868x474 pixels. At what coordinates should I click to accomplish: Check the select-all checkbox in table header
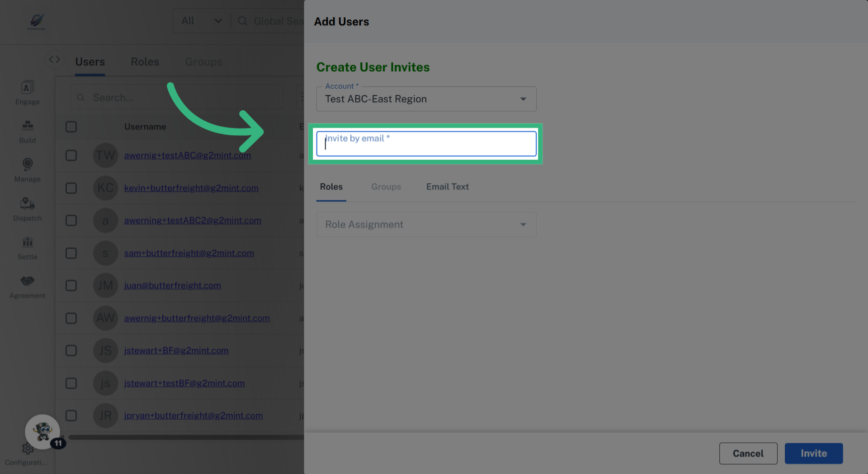(71, 127)
